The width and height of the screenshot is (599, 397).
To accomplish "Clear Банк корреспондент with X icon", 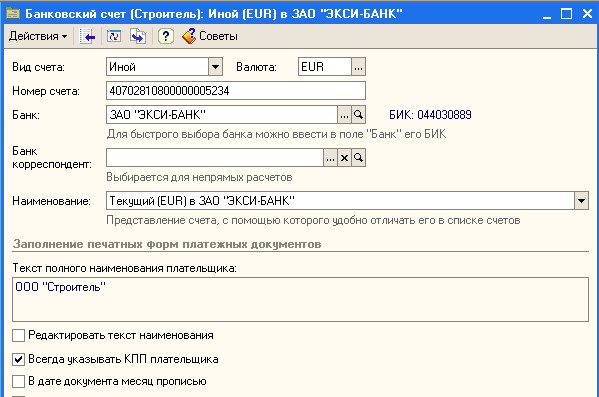I will click(344, 157).
